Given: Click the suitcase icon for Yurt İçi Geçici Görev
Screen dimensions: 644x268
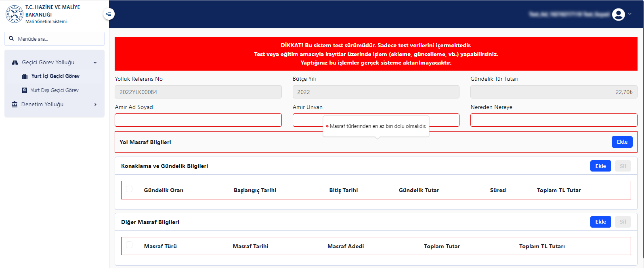Looking at the screenshot, I should (x=25, y=76).
